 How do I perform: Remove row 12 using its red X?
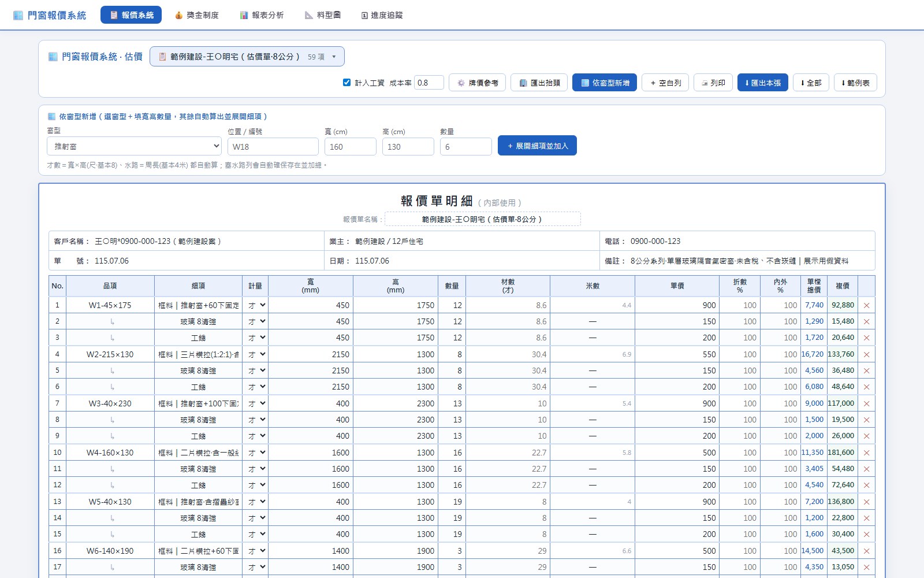866,485
